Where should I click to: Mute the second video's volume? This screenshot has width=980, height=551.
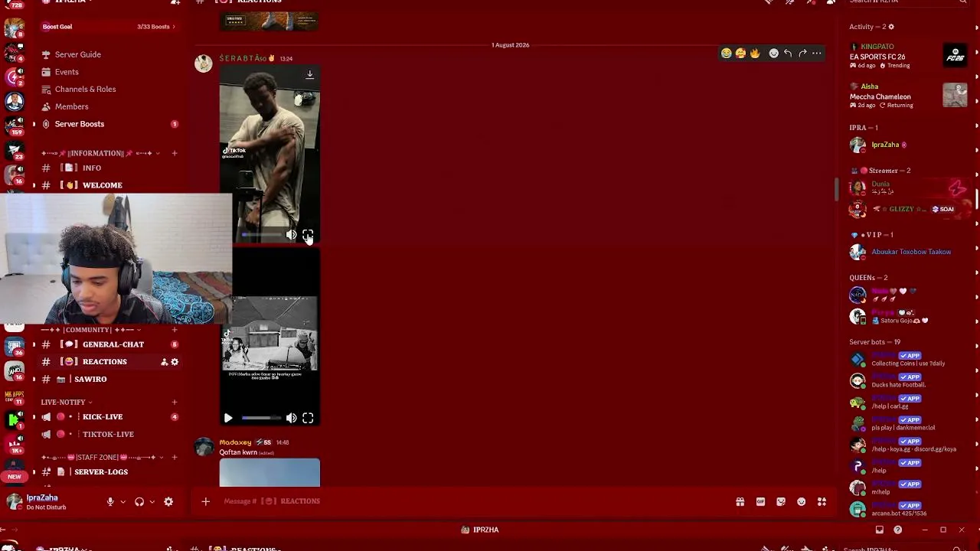[x=292, y=419]
